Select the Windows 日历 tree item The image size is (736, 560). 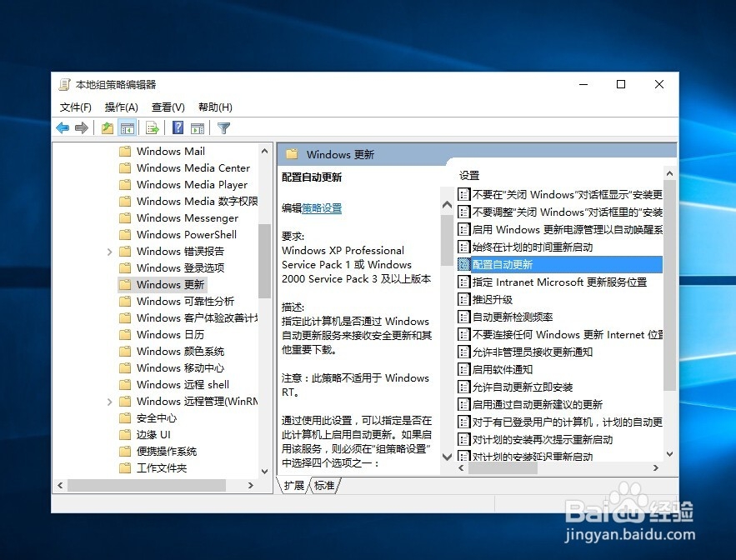(170, 335)
